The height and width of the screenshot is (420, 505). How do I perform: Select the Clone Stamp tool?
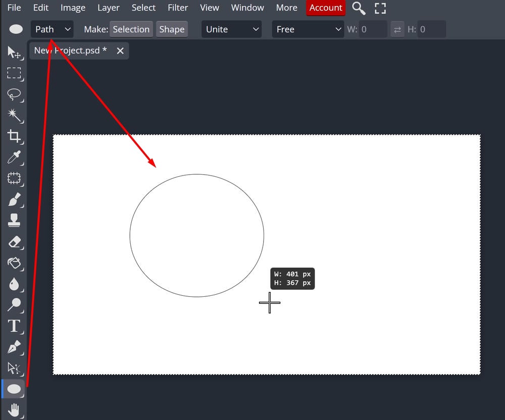pos(14,221)
